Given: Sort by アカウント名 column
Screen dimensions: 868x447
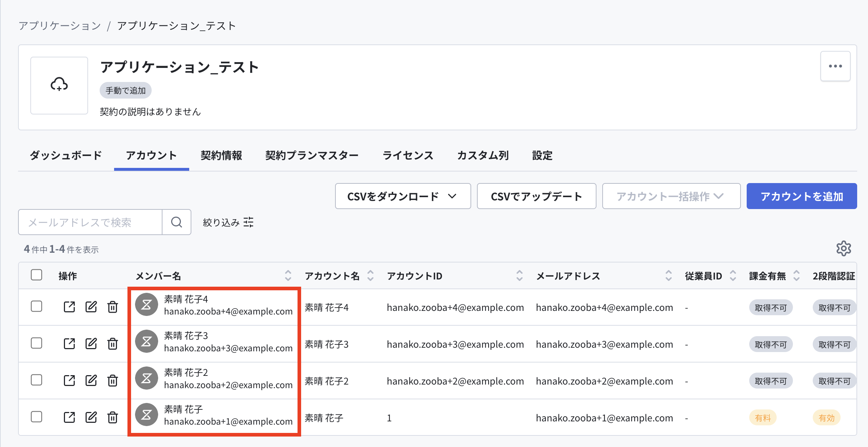Looking at the screenshot, I should (x=370, y=275).
